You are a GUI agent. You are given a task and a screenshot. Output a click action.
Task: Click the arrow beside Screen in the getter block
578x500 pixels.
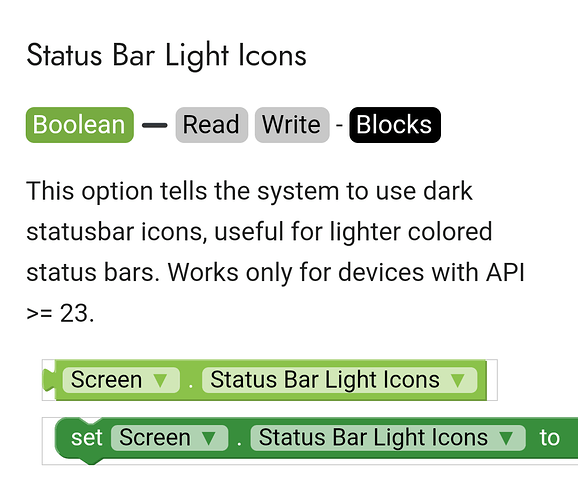(161, 380)
